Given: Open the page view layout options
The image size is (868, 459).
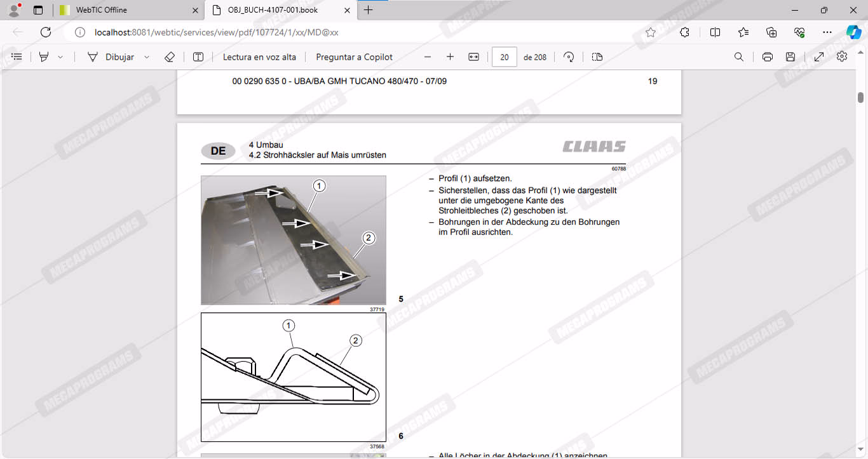Looking at the screenshot, I should 597,57.
